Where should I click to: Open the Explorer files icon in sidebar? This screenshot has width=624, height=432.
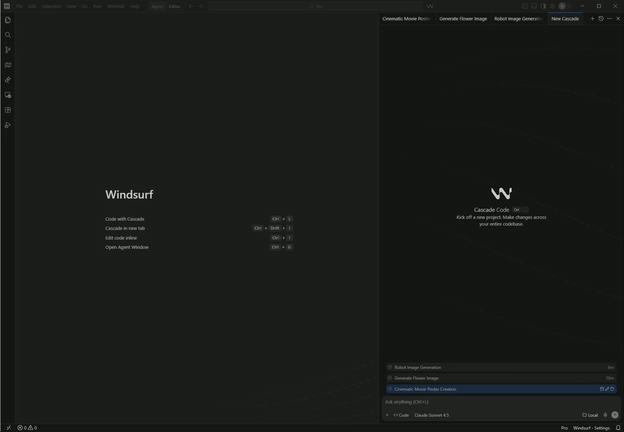(x=8, y=20)
